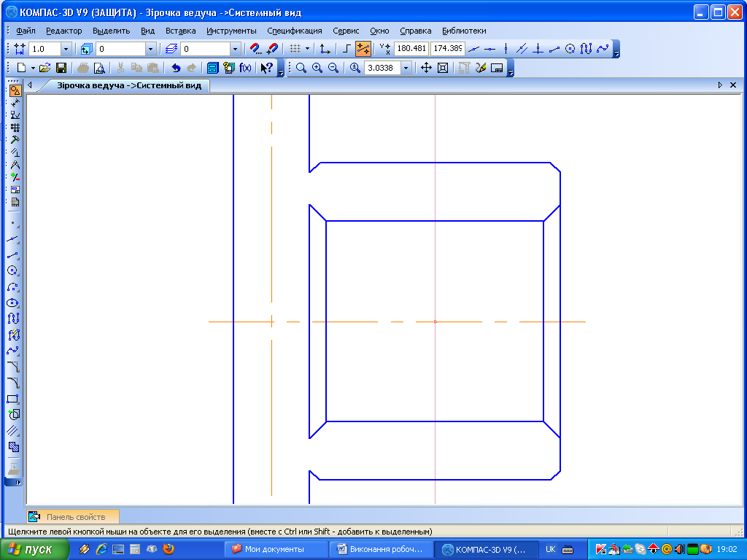
Task: Open the Спецификация menu
Action: tap(294, 31)
